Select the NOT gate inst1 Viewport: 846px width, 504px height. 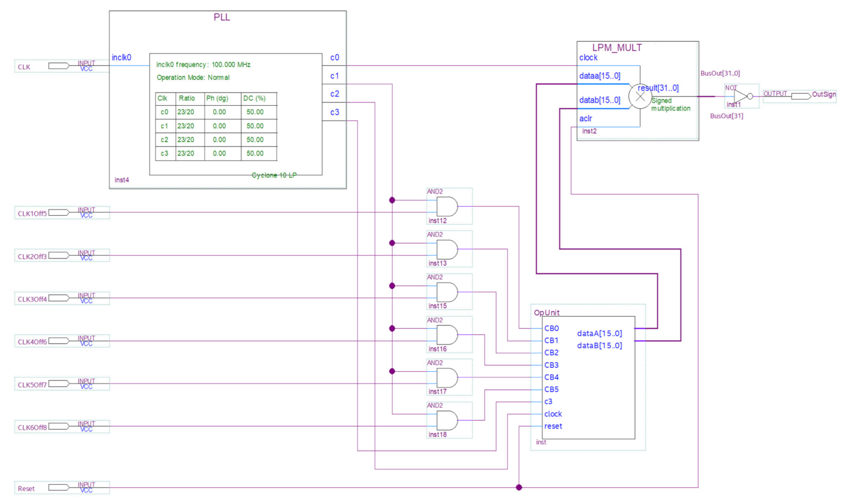[740, 96]
